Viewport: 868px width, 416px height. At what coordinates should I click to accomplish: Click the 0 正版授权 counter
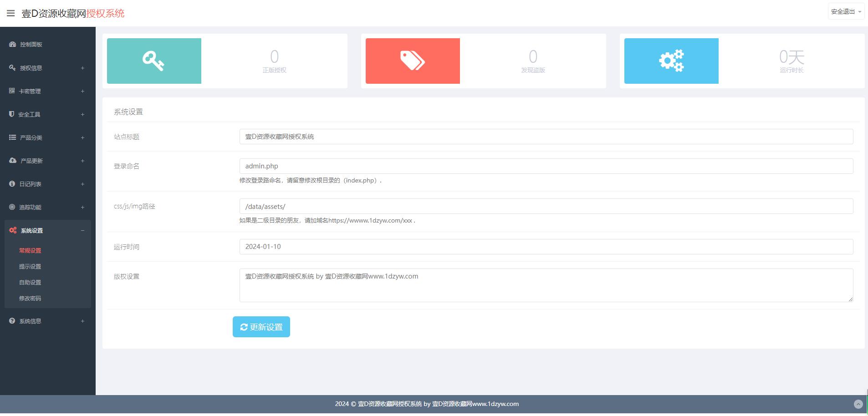click(x=274, y=61)
